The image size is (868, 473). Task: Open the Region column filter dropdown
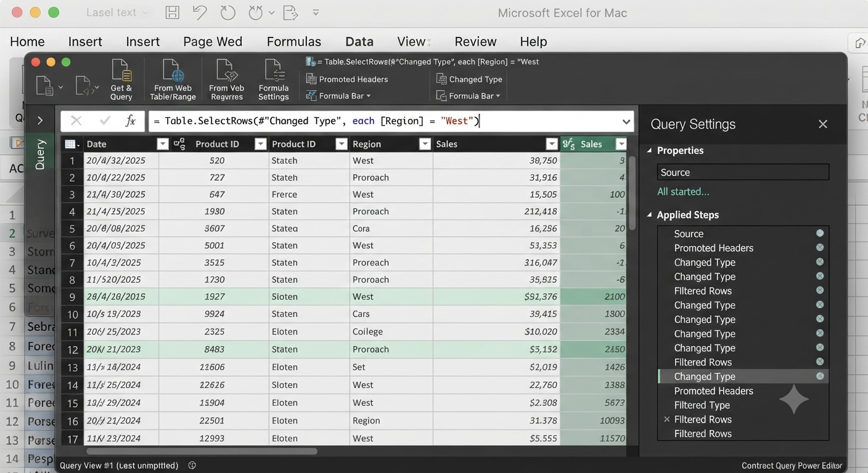pyautogui.click(x=425, y=144)
